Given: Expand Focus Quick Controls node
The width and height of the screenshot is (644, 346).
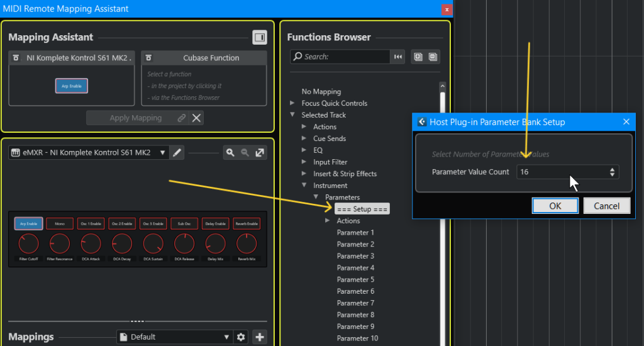Looking at the screenshot, I should 292,103.
